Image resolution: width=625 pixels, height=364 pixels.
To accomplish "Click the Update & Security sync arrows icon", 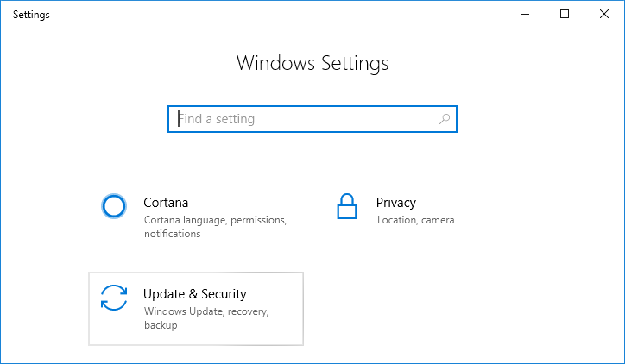I will 114,298.
